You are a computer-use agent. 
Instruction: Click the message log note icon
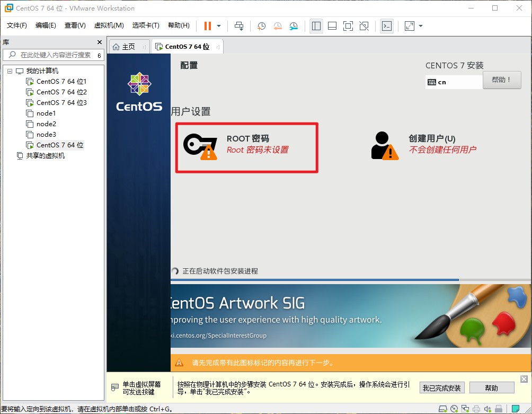tap(516, 409)
